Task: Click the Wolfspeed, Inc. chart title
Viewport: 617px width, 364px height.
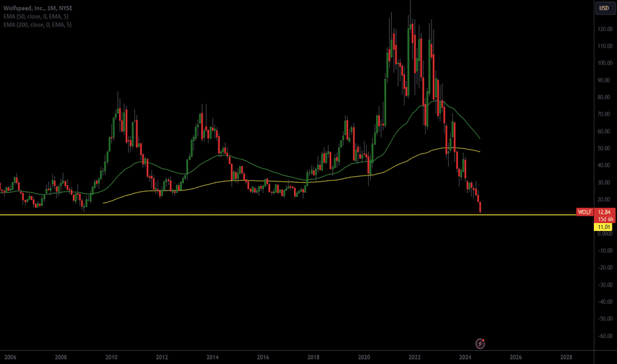Action: point(38,8)
